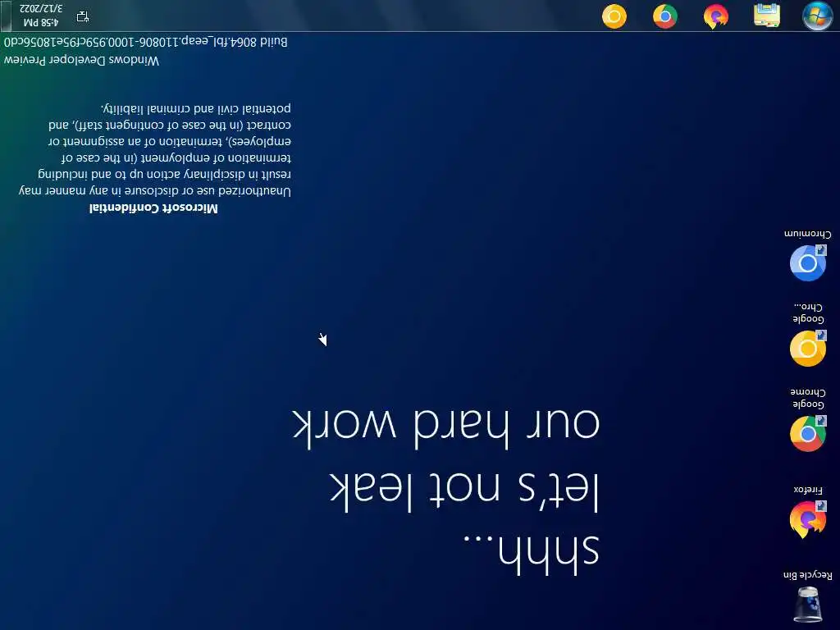Launch Firefox from the taskbar
840x630 pixels.
pyautogui.click(x=715, y=16)
